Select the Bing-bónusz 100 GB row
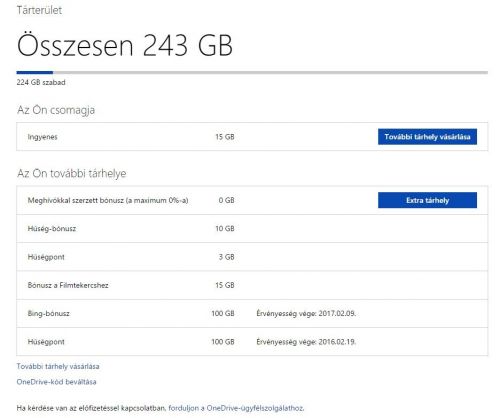The width and height of the screenshot is (500, 418). [252, 313]
